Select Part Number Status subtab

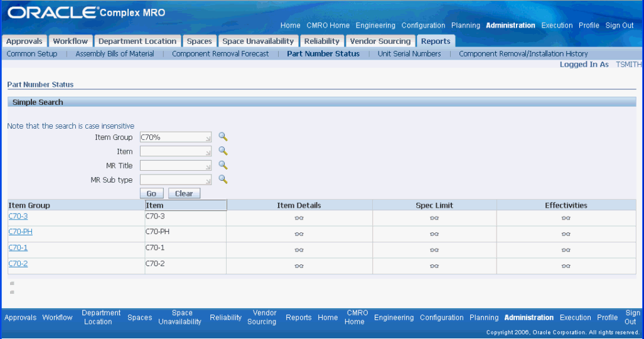tap(323, 54)
